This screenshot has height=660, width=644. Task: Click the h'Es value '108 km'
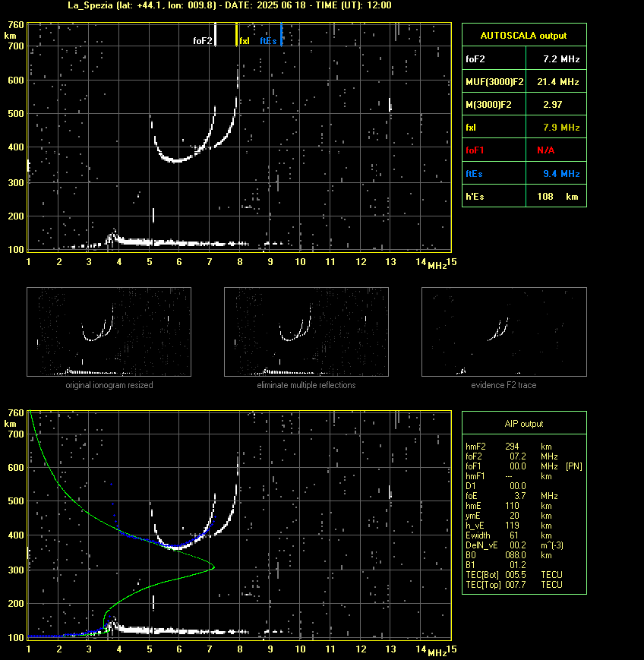(557, 197)
